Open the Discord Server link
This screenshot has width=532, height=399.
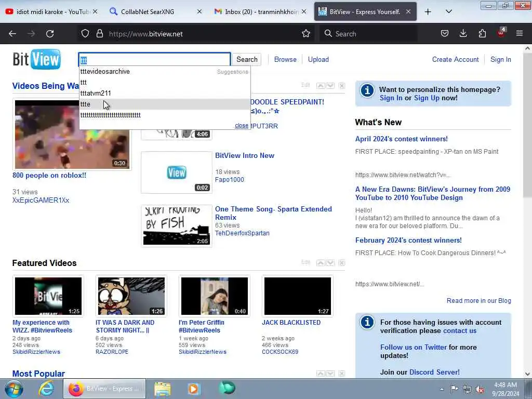435,372
